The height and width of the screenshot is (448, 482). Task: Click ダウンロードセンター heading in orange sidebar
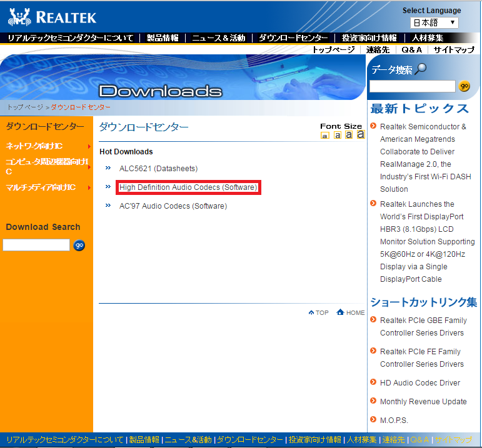tap(45, 126)
